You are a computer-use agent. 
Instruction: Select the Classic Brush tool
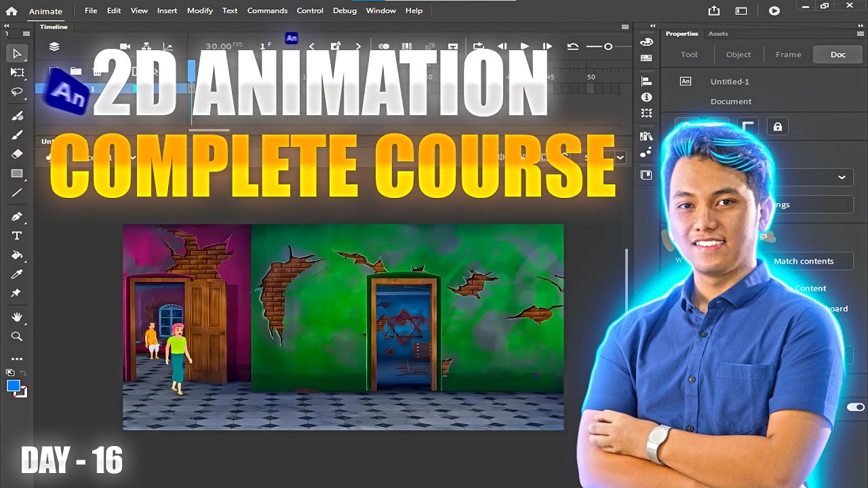(x=17, y=135)
